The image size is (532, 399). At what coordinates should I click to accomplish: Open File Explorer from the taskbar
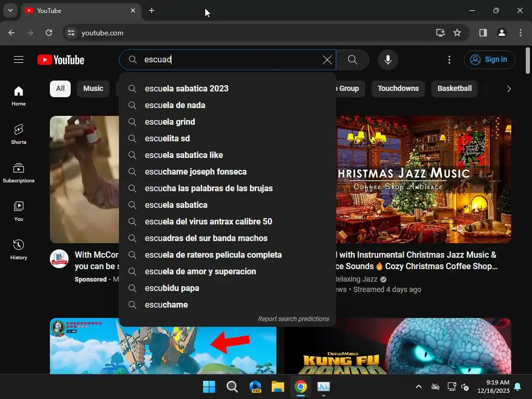pyautogui.click(x=278, y=387)
